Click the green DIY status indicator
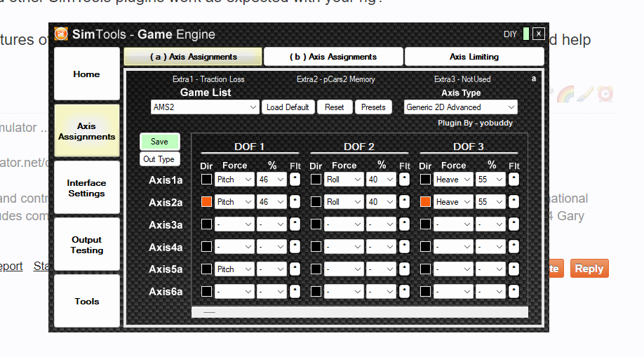 point(525,34)
